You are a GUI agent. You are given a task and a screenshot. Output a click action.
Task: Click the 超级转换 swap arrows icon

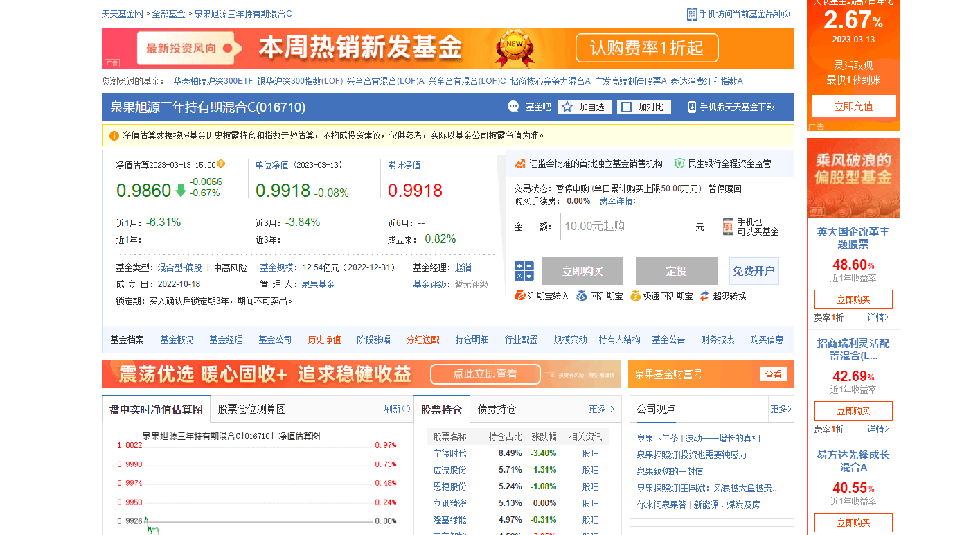704,296
